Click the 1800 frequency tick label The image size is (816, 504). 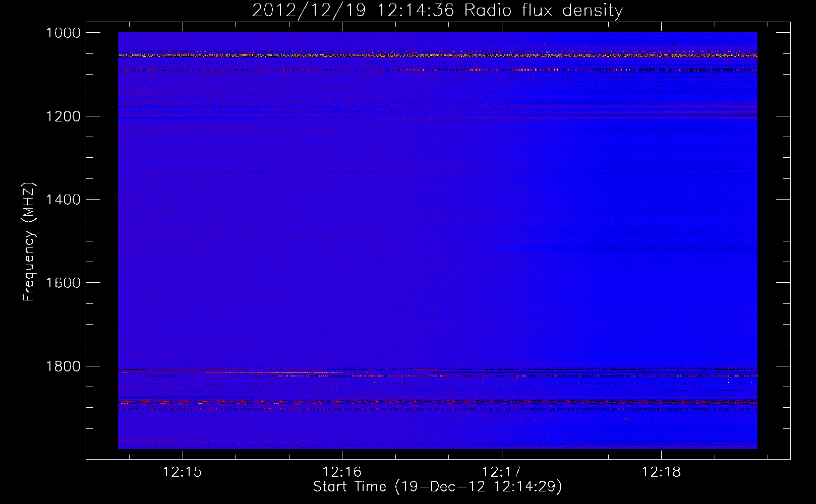(x=63, y=366)
